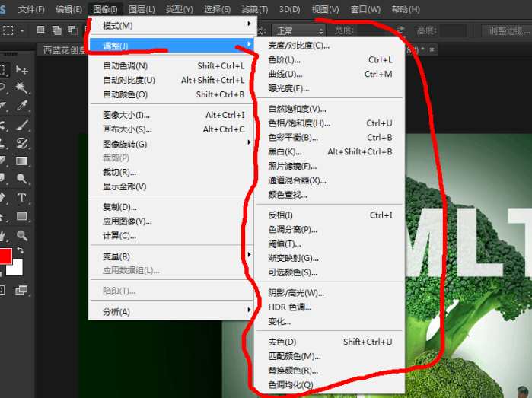Select the Eyedropper tool
This screenshot has height=398, width=532.
pyautogui.click(x=22, y=107)
